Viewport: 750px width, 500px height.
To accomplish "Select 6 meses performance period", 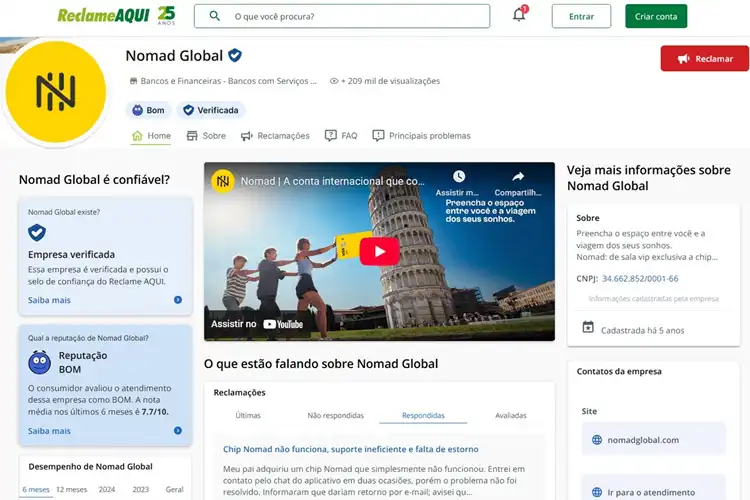I will [x=36, y=489].
